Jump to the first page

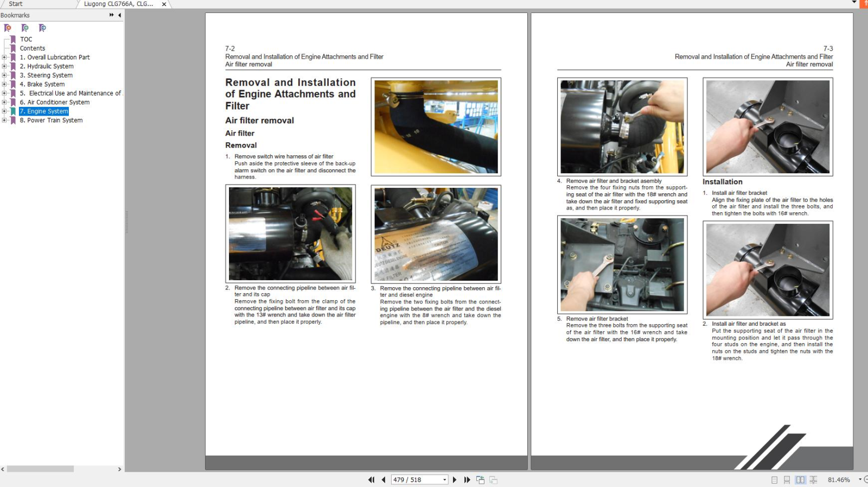pos(371,480)
